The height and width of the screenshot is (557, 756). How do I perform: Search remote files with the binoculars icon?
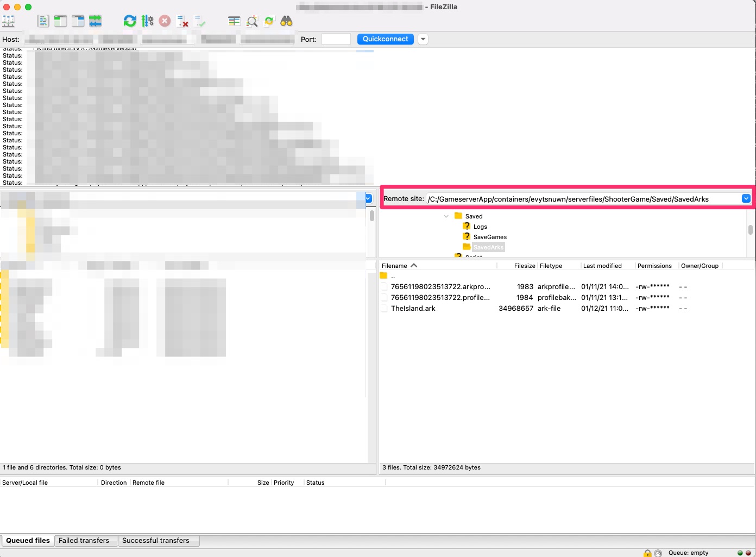coord(286,21)
